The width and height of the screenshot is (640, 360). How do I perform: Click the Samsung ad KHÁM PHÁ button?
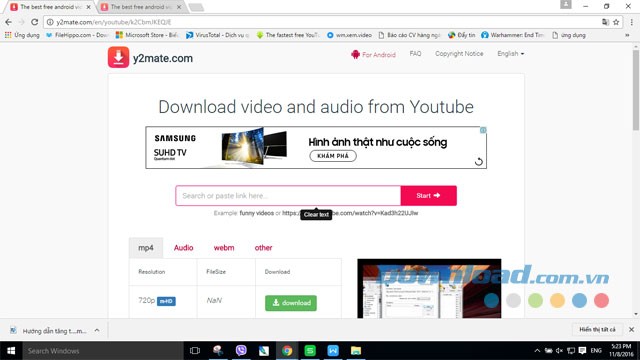333,156
